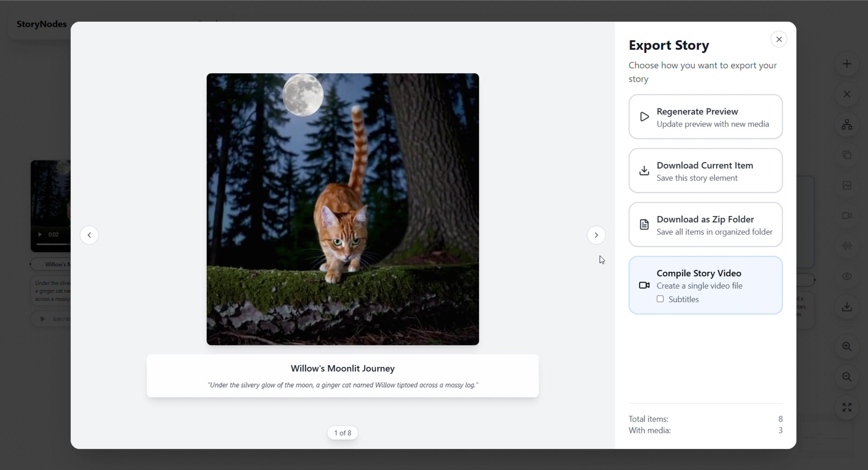Click the zoom out magnifier icon

[x=846, y=377]
